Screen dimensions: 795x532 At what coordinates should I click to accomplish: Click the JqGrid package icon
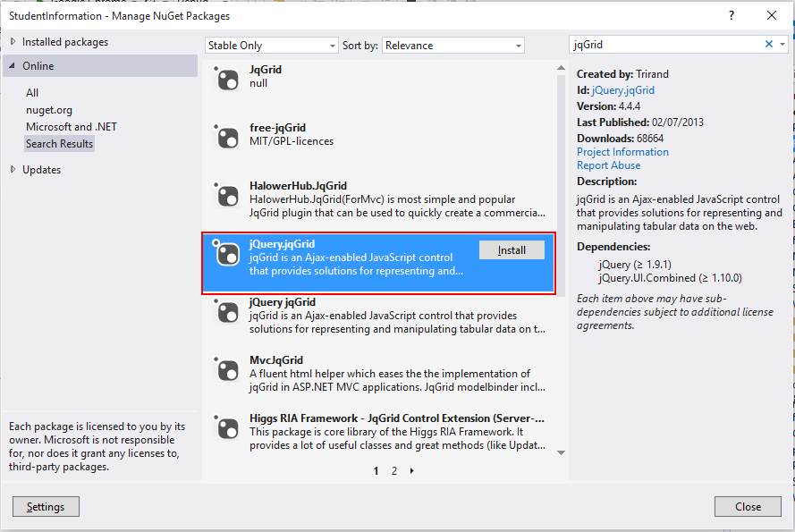[x=226, y=79]
